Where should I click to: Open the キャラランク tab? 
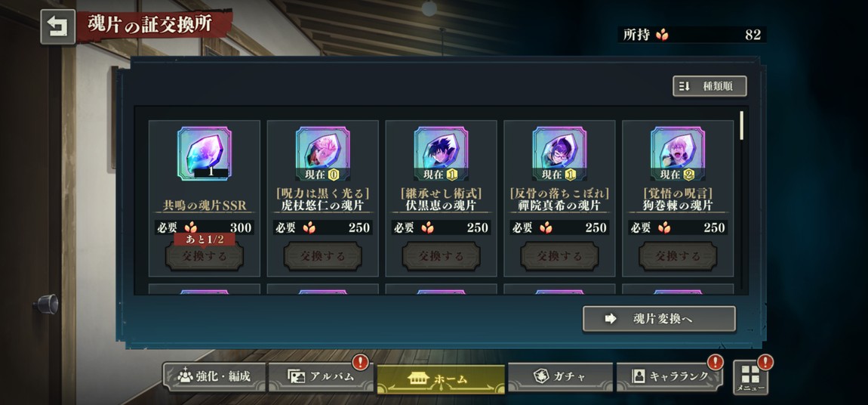[x=669, y=377]
